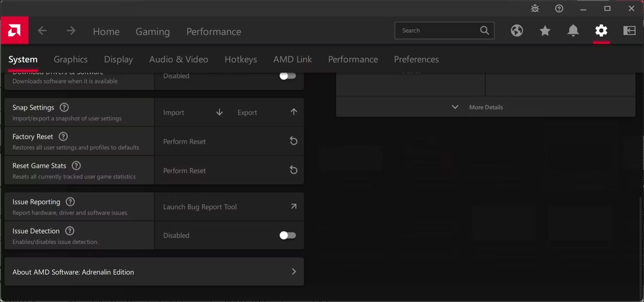The height and width of the screenshot is (302, 644).
Task: Switch to the Preferences tab
Action: [x=416, y=59]
